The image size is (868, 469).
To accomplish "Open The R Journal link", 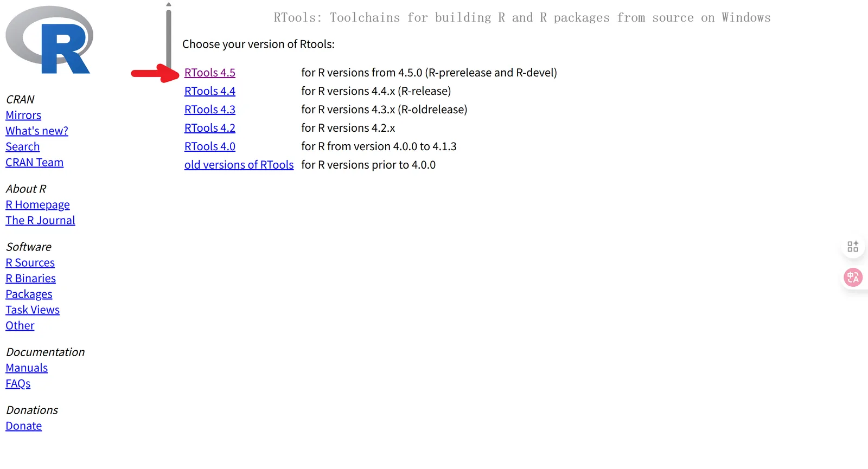I will tap(40, 221).
